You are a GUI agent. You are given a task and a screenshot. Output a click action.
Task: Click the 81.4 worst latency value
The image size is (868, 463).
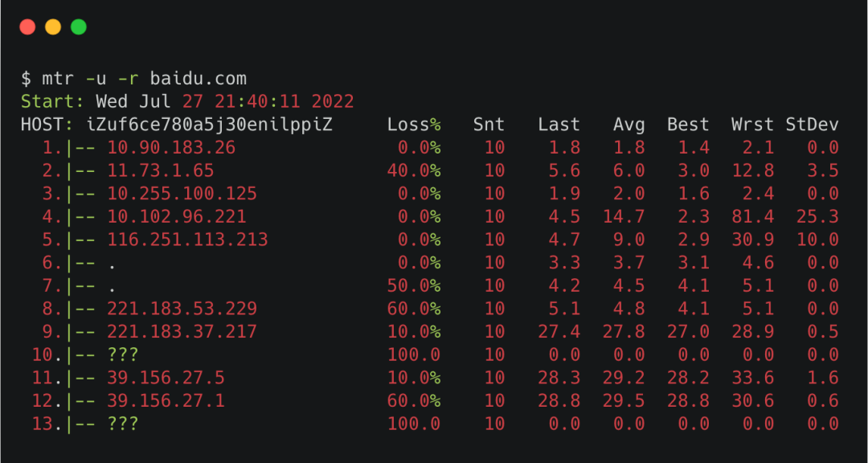pyautogui.click(x=752, y=217)
